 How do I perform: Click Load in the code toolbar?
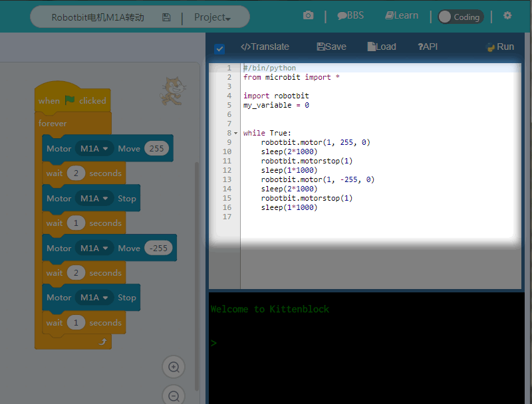tap(381, 47)
